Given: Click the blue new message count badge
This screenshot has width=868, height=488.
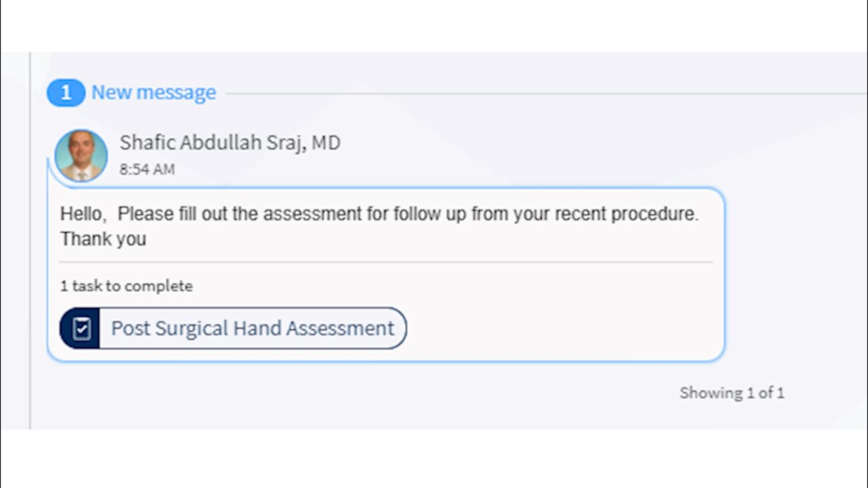Looking at the screenshot, I should pyautogui.click(x=66, y=93).
